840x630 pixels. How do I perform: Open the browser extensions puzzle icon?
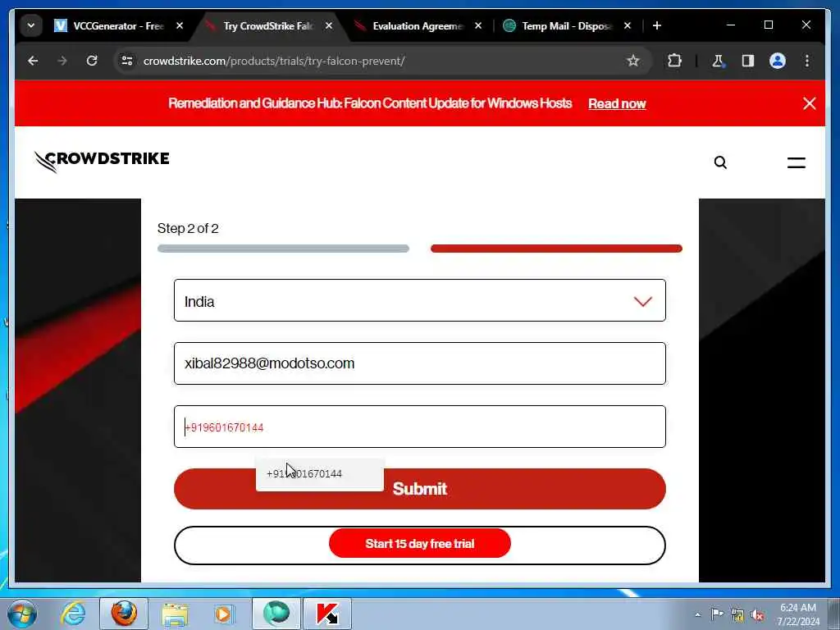tap(674, 61)
